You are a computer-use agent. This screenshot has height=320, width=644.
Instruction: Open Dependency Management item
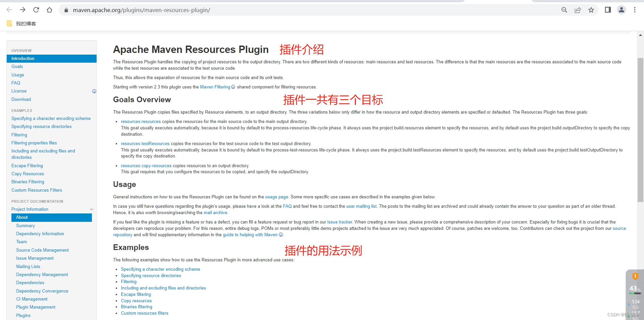point(42,275)
